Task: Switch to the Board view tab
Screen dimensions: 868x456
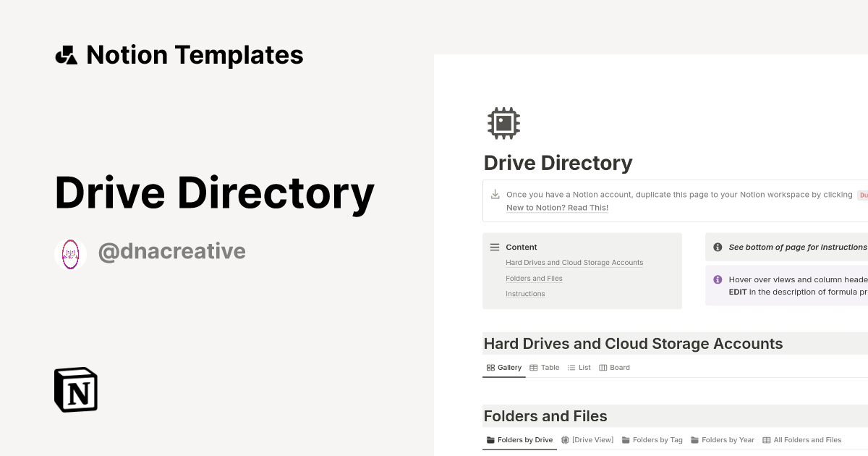Action: [x=614, y=367]
